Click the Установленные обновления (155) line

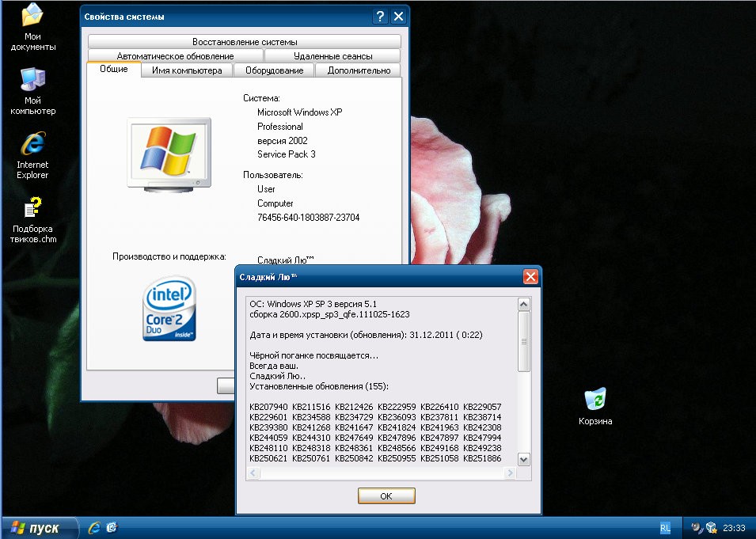[x=319, y=386]
